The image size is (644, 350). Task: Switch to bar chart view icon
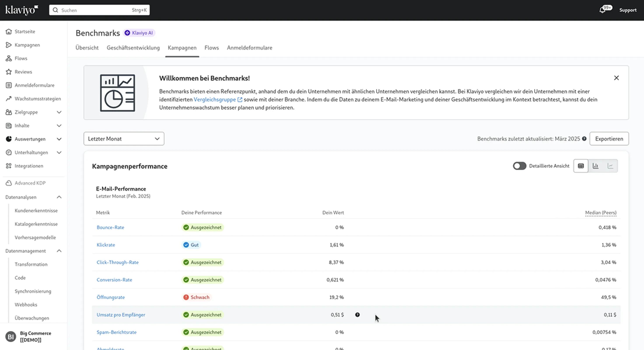595,166
